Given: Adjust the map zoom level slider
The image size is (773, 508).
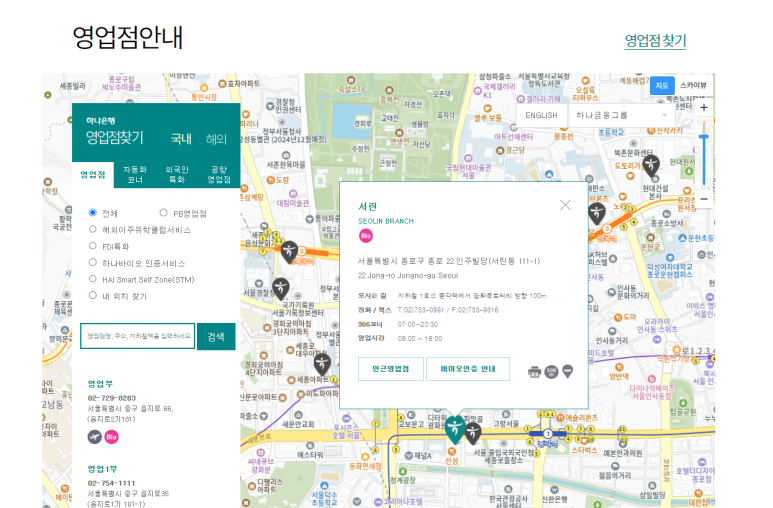Looking at the screenshot, I should pyautogui.click(x=704, y=137).
